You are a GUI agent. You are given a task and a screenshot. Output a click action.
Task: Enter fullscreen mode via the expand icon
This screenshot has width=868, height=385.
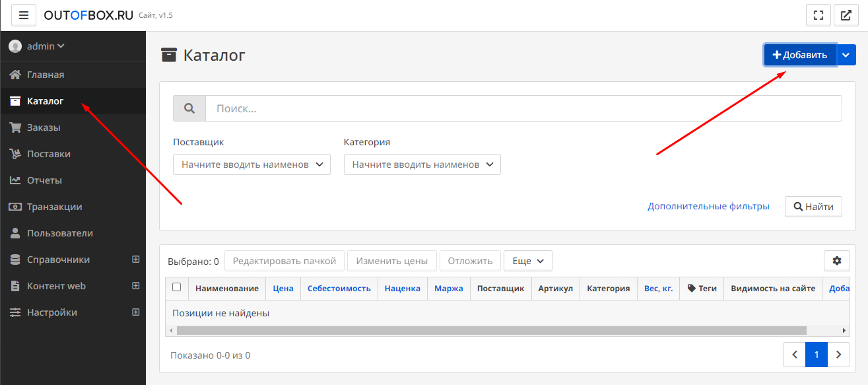pos(818,15)
